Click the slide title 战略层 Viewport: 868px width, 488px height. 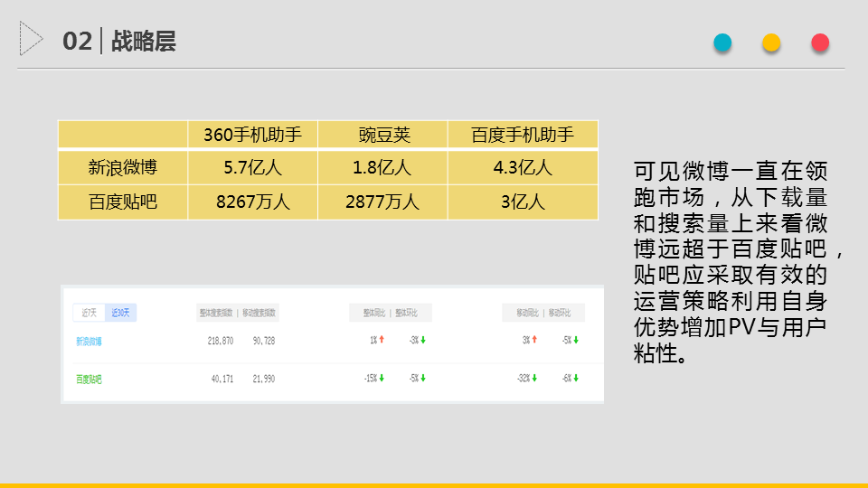pos(144,42)
